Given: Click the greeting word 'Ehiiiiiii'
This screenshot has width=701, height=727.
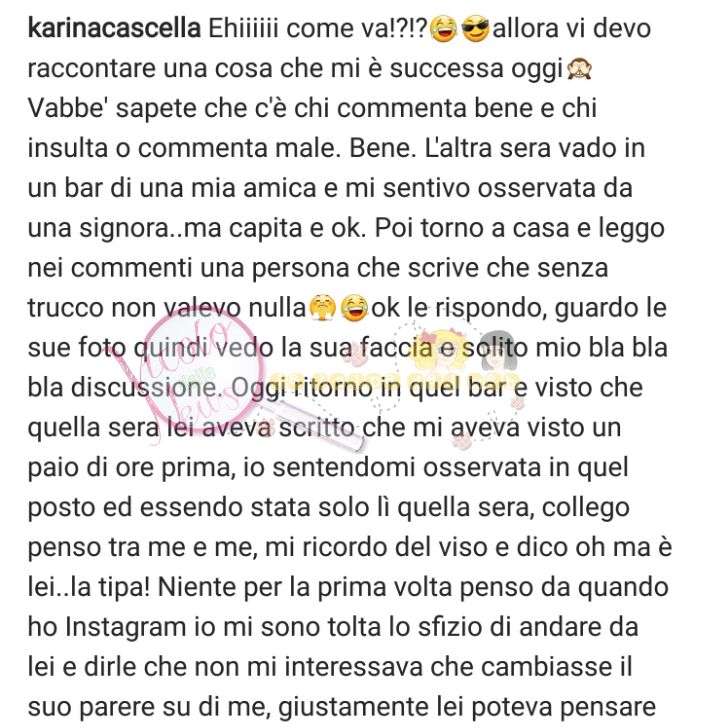Looking at the screenshot, I should point(243,29).
